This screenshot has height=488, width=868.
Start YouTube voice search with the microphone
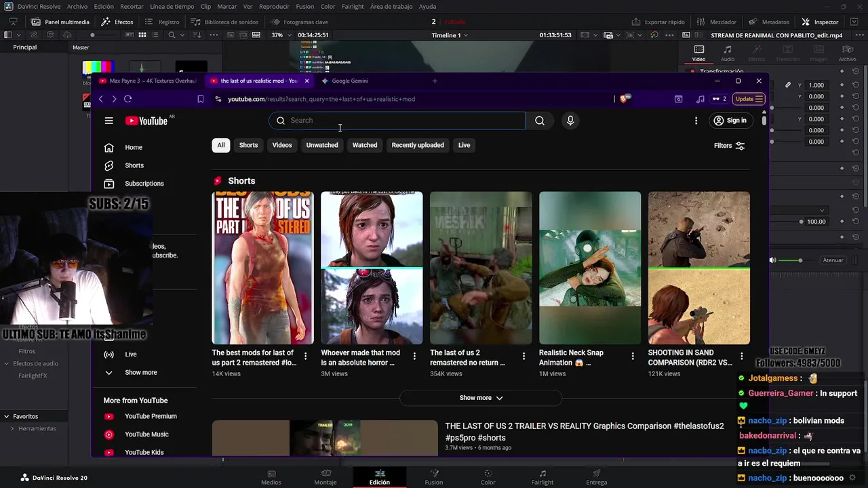click(570, 121)
